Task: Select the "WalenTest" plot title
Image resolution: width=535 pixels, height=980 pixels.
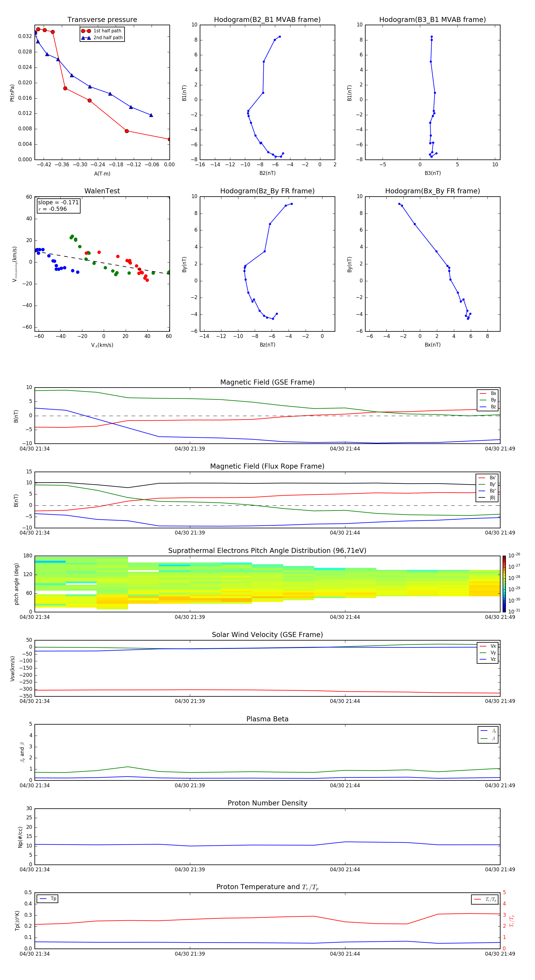Action: click(x=102, y=191)
